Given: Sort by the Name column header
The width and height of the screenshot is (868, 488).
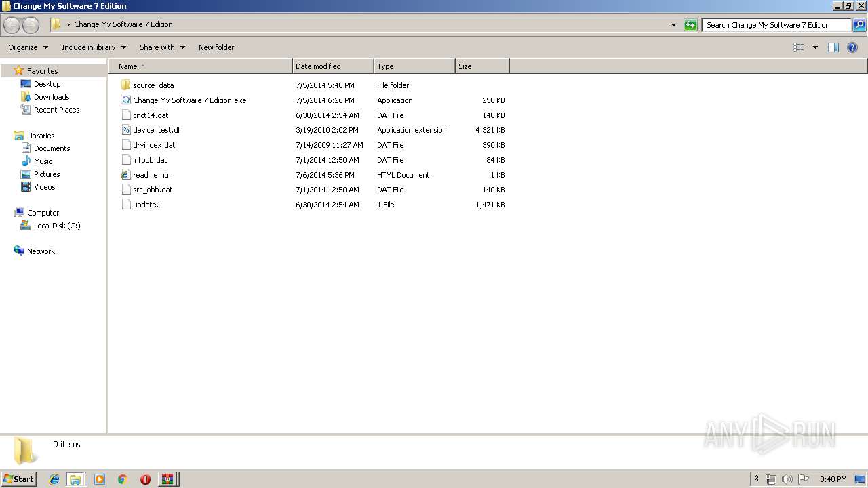Looking at the screenshot, I should pyautogui.click(x=201, y=66).
